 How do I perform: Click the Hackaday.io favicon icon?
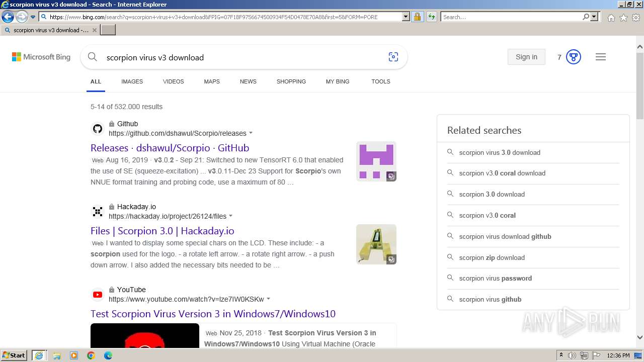(98, 212)
